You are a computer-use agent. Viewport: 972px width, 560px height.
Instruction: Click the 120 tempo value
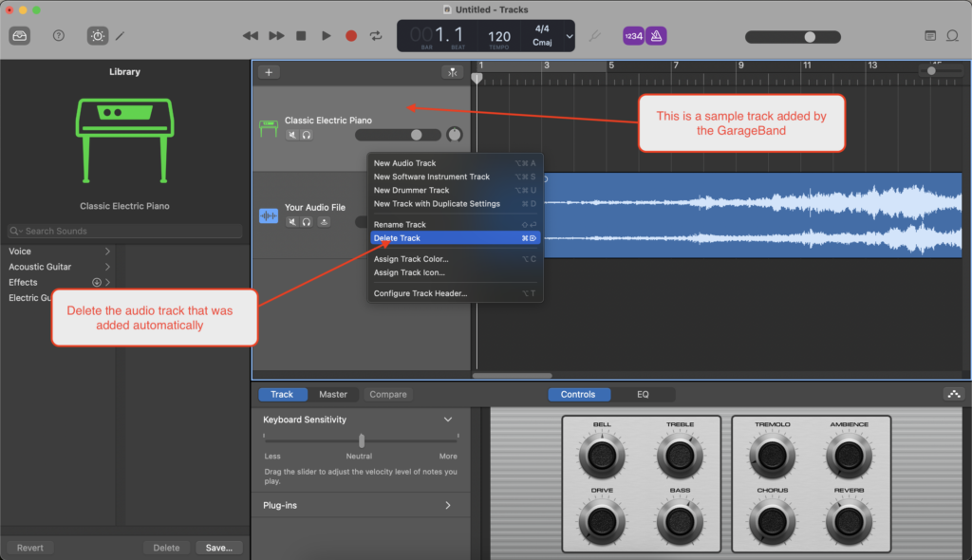pyautogui.click(x=499, y=37)
